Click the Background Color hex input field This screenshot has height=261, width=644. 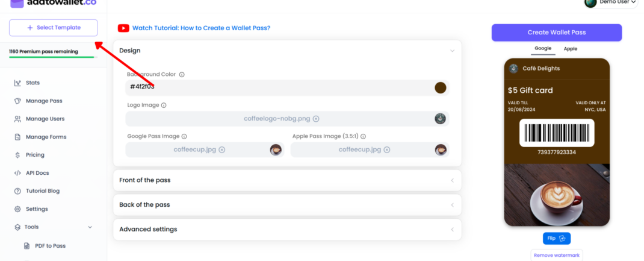[x=277, y=87]
